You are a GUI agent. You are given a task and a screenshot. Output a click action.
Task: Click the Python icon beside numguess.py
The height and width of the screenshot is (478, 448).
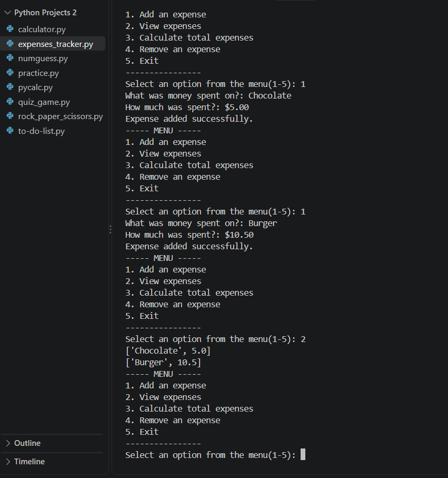click(10, 58)
